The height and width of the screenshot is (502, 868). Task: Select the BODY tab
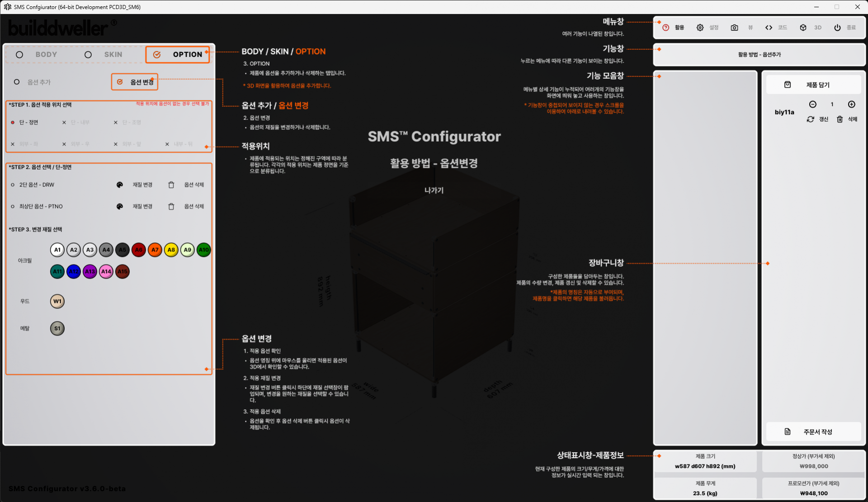coord(38,55)
